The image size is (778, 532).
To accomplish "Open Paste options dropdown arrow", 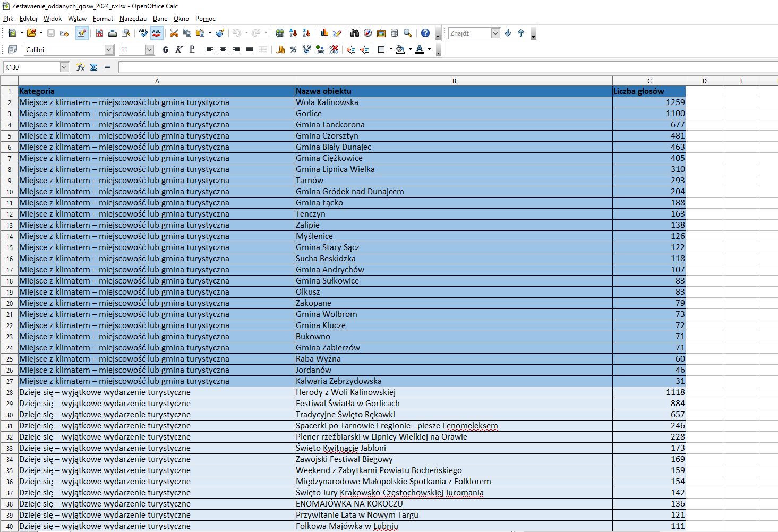I will coord(210,33).
